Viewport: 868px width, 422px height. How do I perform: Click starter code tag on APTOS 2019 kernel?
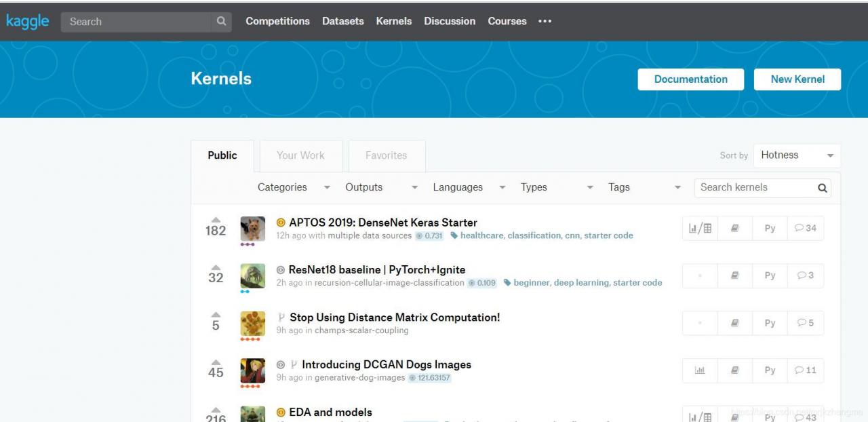608,235
